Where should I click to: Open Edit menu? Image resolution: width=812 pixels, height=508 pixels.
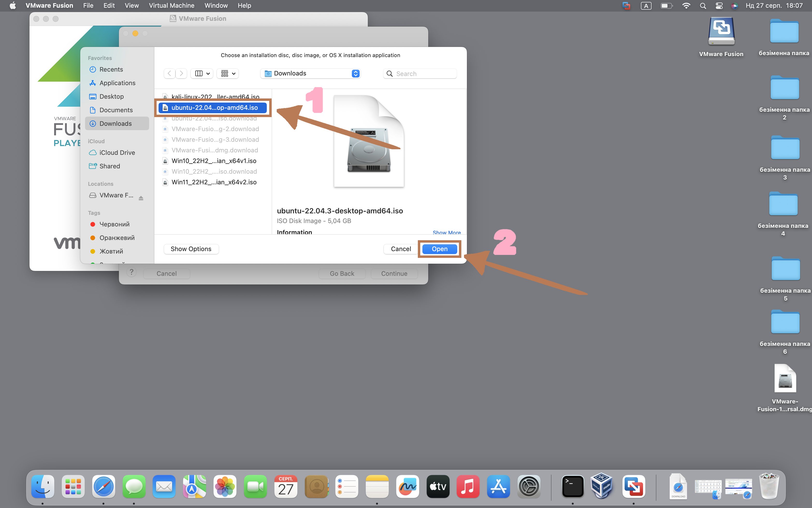click(x=109, y=6)
